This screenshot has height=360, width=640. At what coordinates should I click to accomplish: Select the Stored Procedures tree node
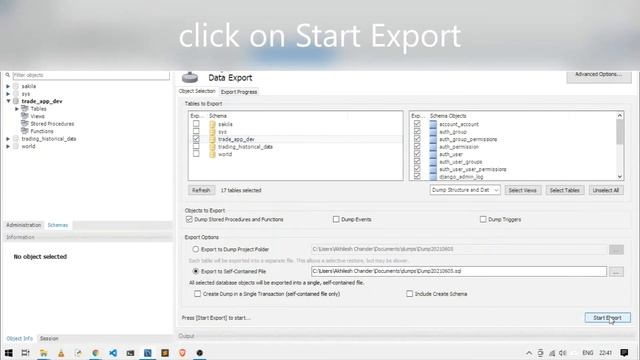click(52, 124)
